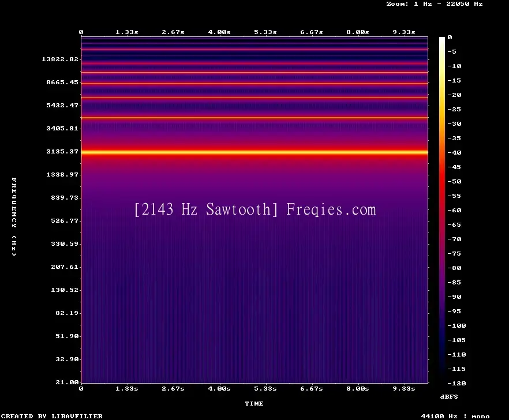509x420 pixels.
Task: Click the CREATED BY LIBAVFILTER credit
Action: [51, 416]
